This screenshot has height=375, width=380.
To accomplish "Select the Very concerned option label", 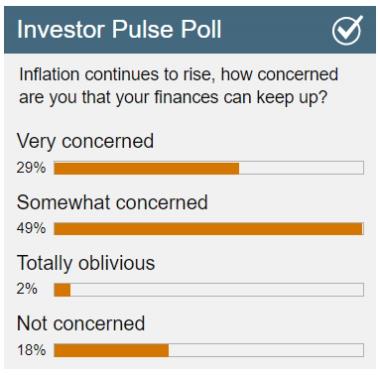I will [x=85, y=141].
